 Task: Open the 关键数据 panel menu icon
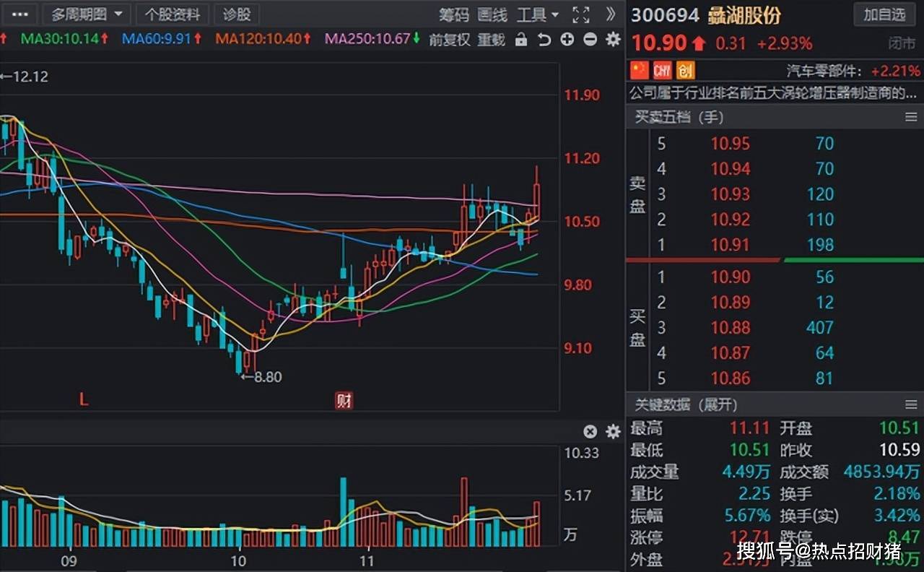[x=910, y=404]
